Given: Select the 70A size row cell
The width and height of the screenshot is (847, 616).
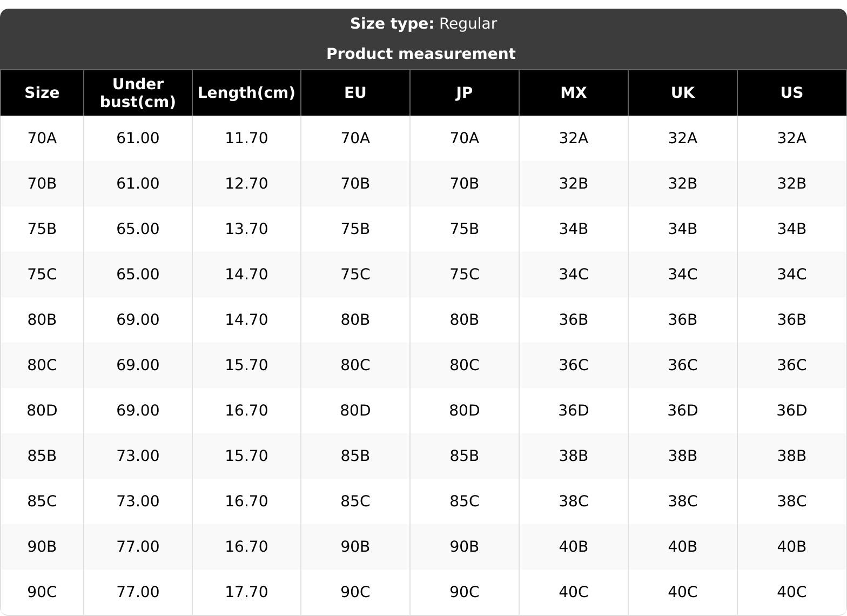Looking at the screenshot, I should [42, 138].
